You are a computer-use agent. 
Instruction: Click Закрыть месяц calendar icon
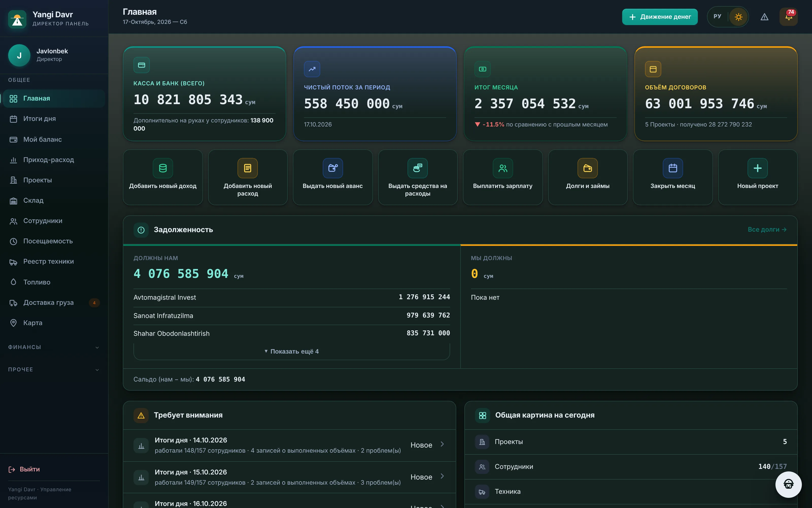[x=673, y=168]
